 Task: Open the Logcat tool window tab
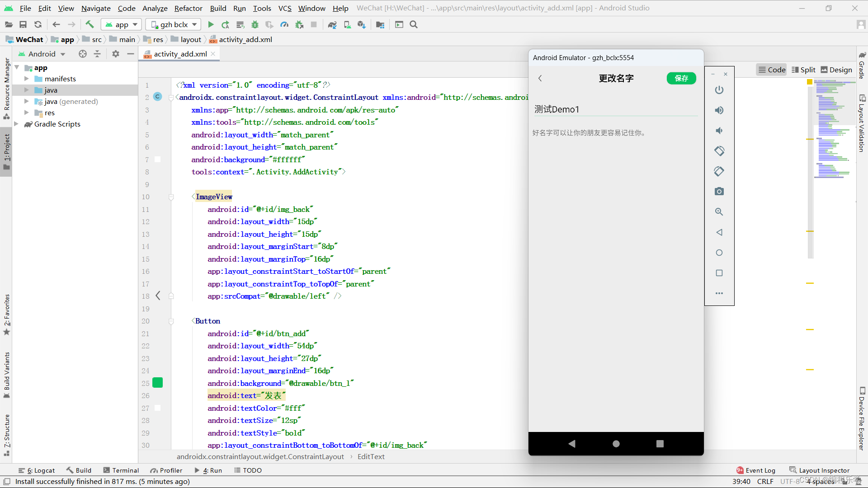[x=37, y=470]
